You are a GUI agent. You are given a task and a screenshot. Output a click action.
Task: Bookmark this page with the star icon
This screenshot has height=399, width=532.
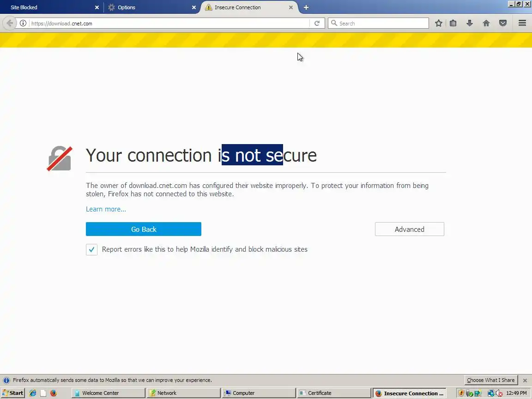point(438,23)
